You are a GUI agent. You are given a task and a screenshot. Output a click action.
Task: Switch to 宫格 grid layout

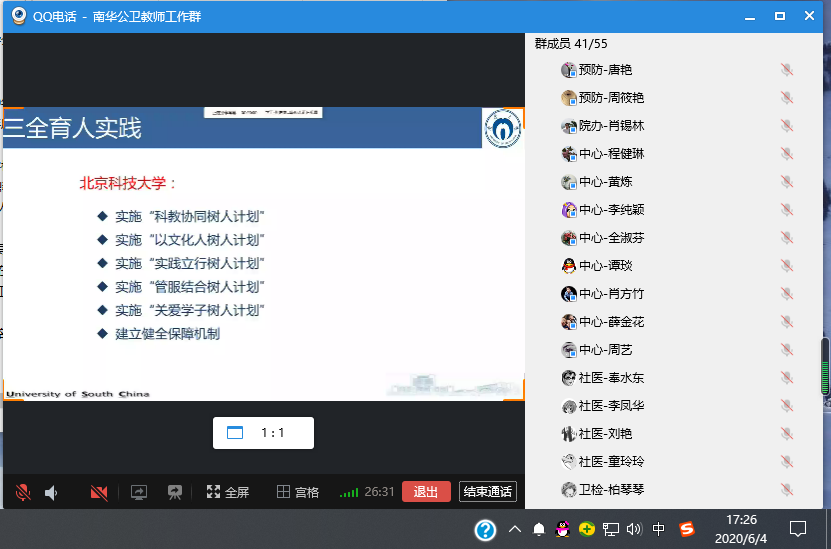(x=298, y=492)
